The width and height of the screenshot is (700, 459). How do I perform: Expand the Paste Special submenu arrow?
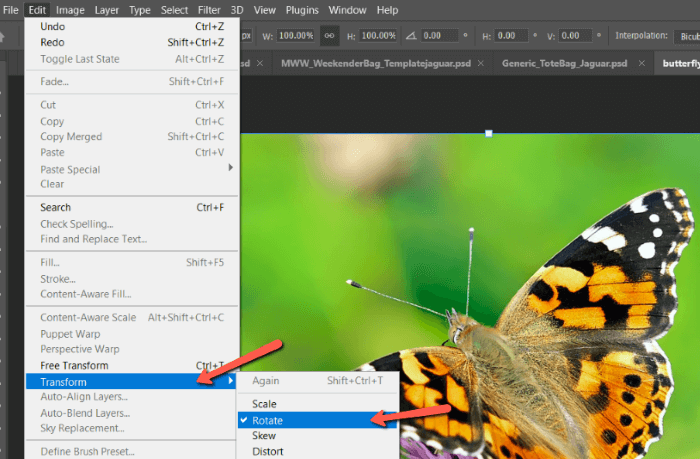231,168
